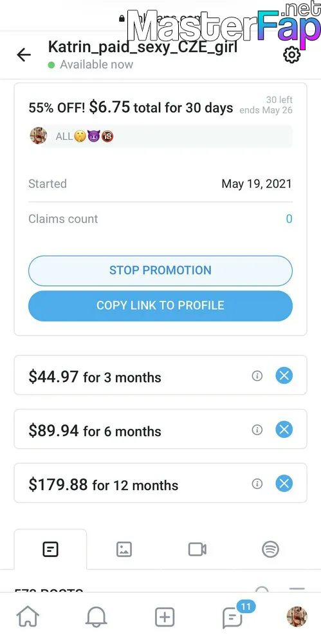Show info for the 6 months bundle
321x644 pixels.
pos(257,430)
